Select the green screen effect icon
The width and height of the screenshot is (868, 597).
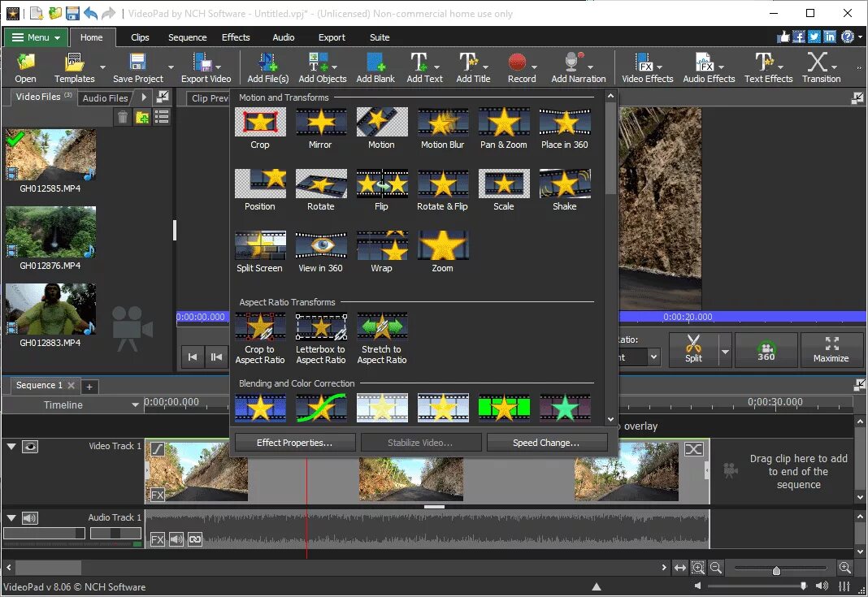(504, 408)
